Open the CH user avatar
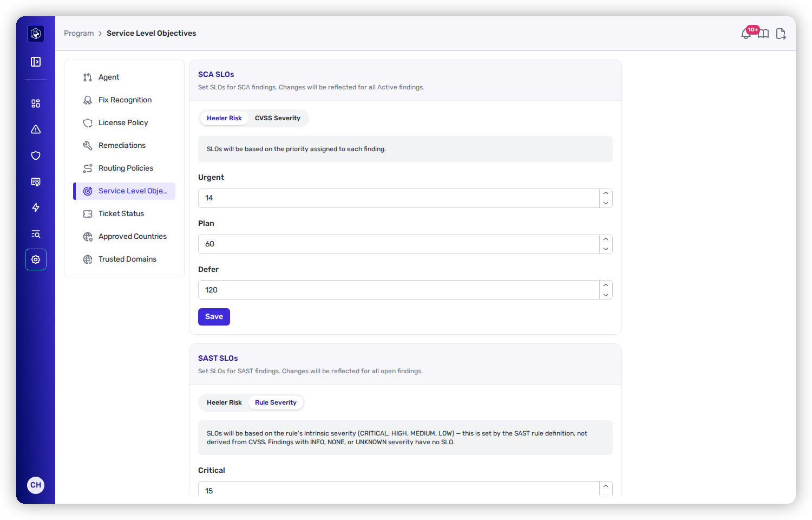This screenshot has height=520, width=812. coord(36,485)
